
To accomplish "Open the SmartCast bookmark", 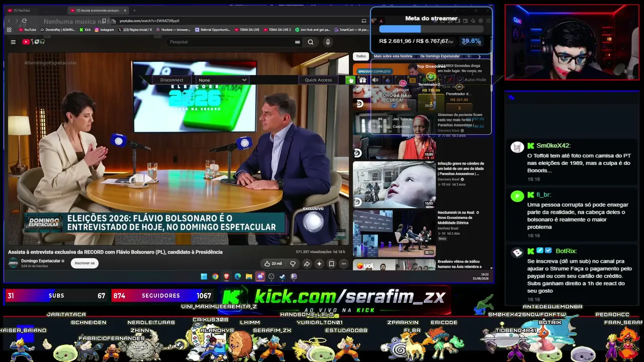I will click(351, 30).
